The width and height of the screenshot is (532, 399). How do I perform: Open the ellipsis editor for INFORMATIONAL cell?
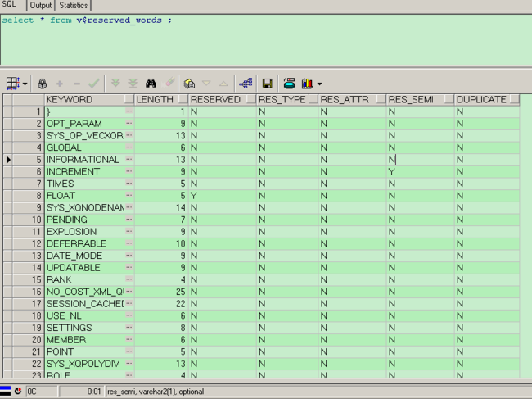click(129, 159)
